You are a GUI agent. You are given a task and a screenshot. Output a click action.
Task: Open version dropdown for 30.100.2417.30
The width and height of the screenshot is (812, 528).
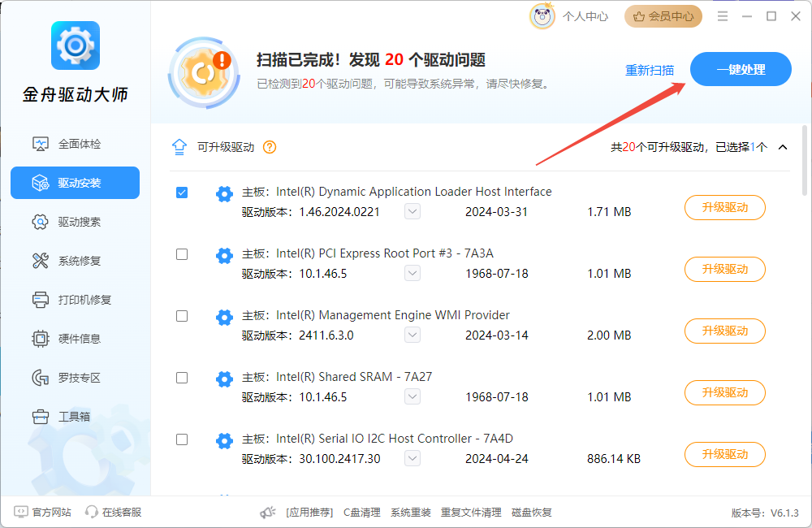(x=412, y=458)
